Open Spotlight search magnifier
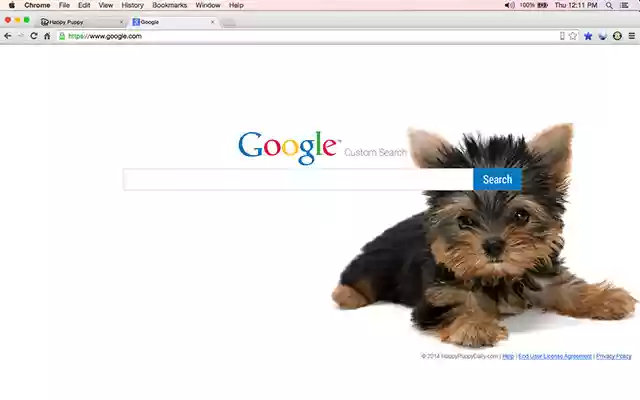The height and width of the screenshot is (400, 640). 609,5
